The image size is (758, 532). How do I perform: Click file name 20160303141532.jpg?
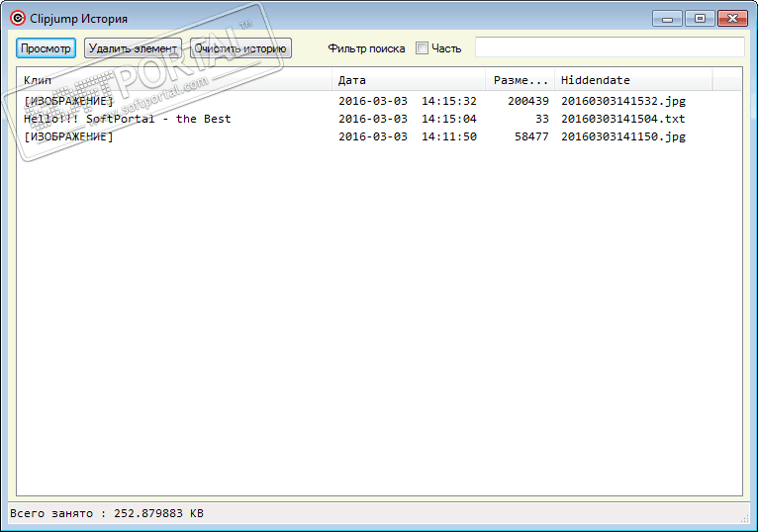click(x=623, y=101)
